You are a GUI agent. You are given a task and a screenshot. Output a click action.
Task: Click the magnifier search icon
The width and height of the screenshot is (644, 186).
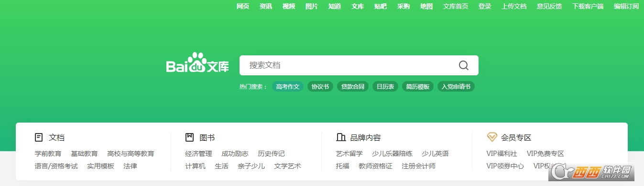(x=463, y=65)
